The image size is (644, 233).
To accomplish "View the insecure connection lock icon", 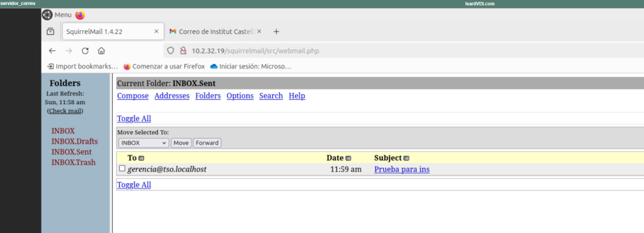I will click(x=183, y=51).
